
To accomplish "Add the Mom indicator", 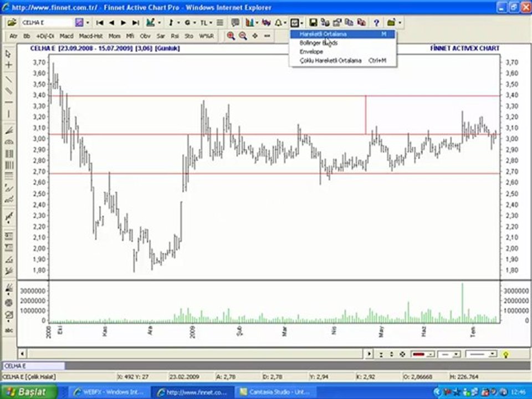I will (114, 35).
